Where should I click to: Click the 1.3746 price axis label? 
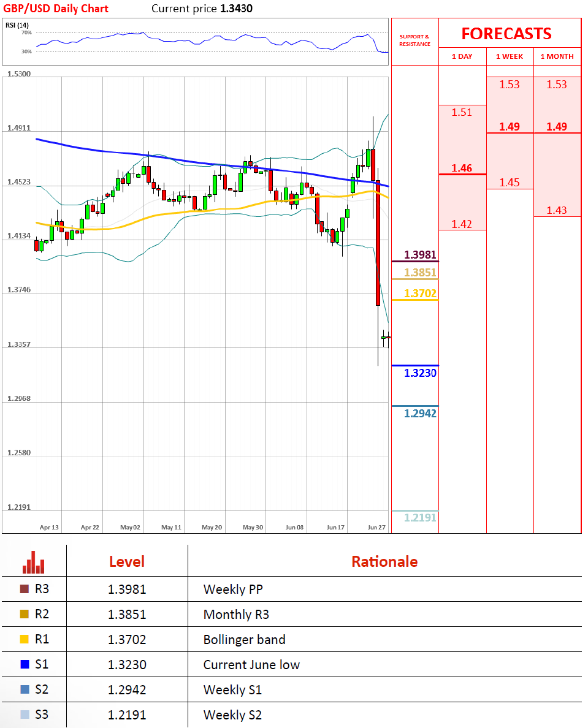click(x=19, y=290)
